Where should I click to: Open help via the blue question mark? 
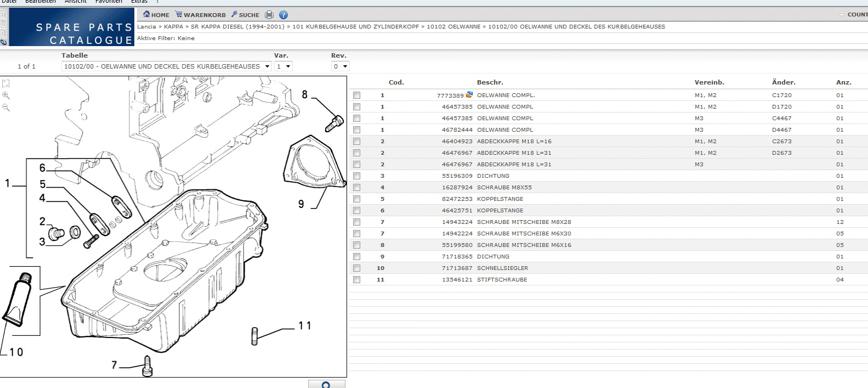(283, 15)
